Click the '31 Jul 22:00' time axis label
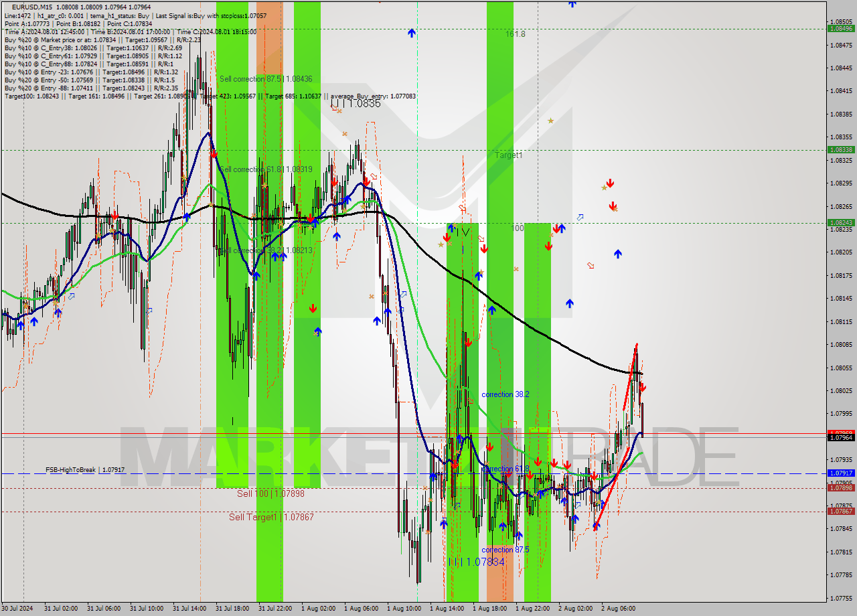 click(275, 609)
